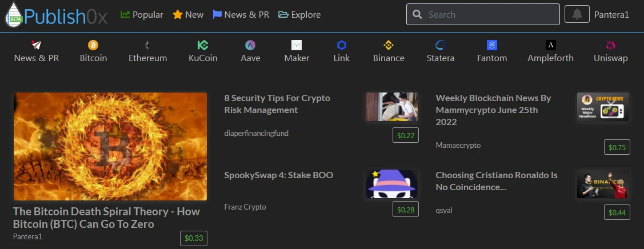
Task: Open the 8 Security Tips thumbnail
Action: tap(392, 107)
